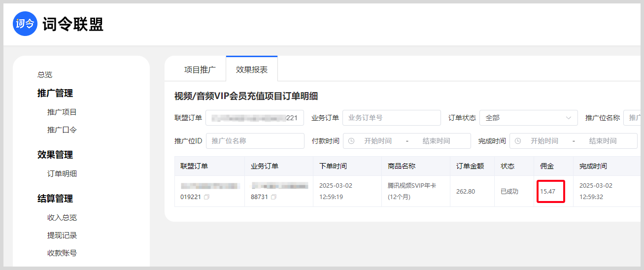The height and width of the screenshot is (270, 644).
Task: Open 收入总览 in the sidebar
Action: point(62,218)
